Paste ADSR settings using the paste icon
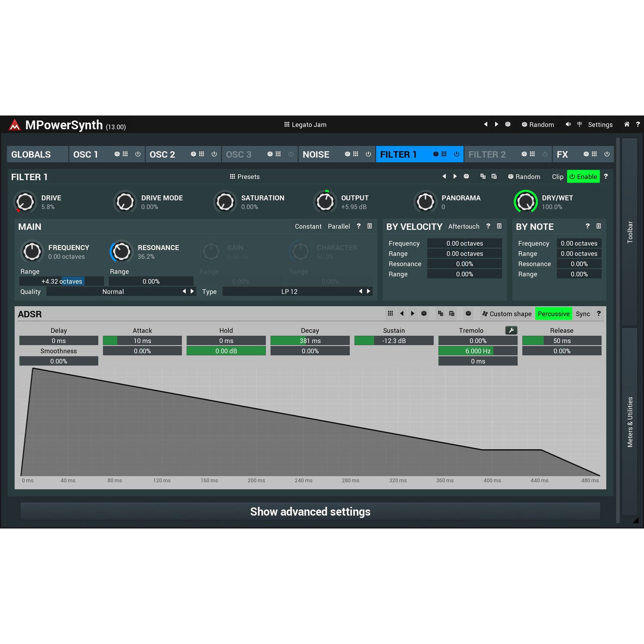Screen dimensions: 644x644 point(451,314)
